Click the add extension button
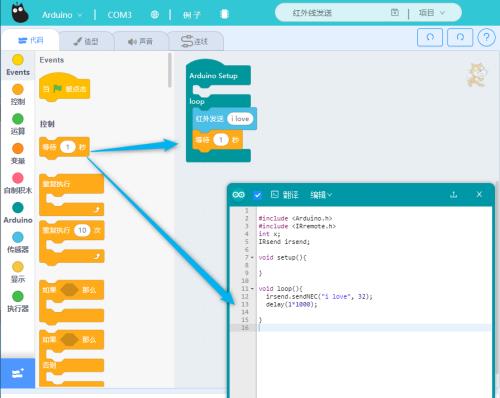The height and width of the screenshot is (398, 500). click(x=18, y=373)
